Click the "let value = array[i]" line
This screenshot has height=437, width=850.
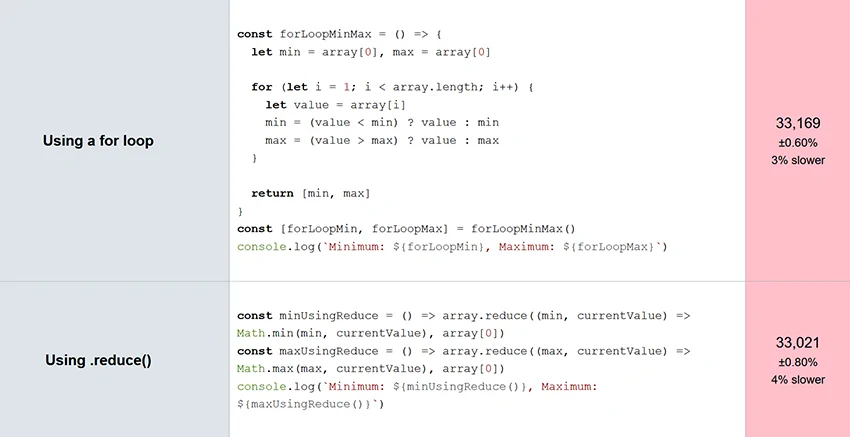pyautogui.click(x=336, y=105)
